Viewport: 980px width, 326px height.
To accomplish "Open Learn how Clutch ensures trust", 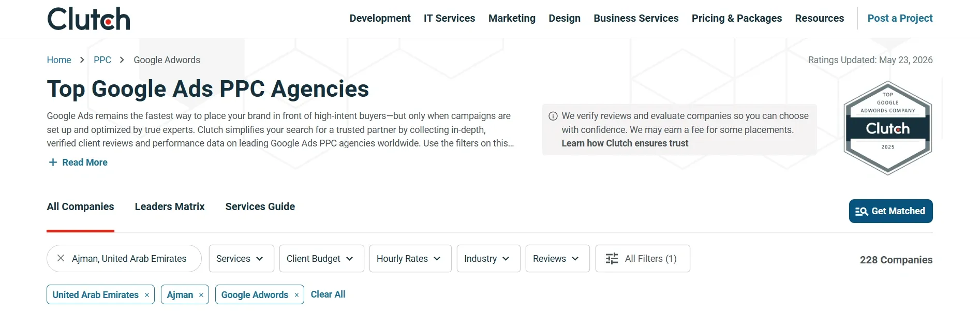I will (x=625, y=143).
